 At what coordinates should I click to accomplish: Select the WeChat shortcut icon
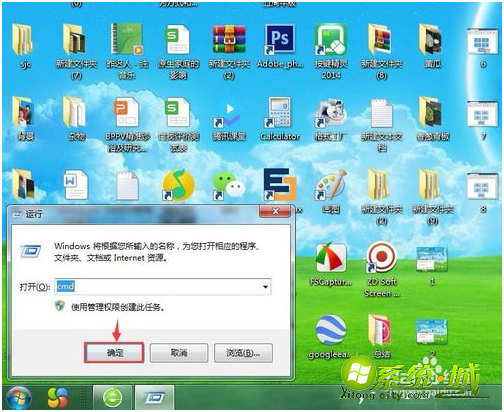(x=229, y=186)
